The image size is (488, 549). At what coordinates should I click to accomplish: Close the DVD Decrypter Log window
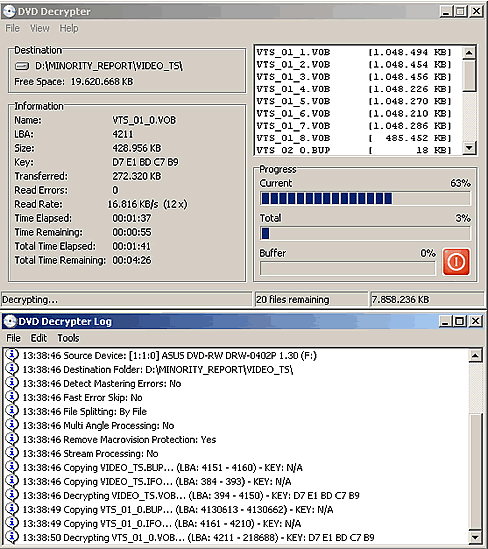click(476, 321)
